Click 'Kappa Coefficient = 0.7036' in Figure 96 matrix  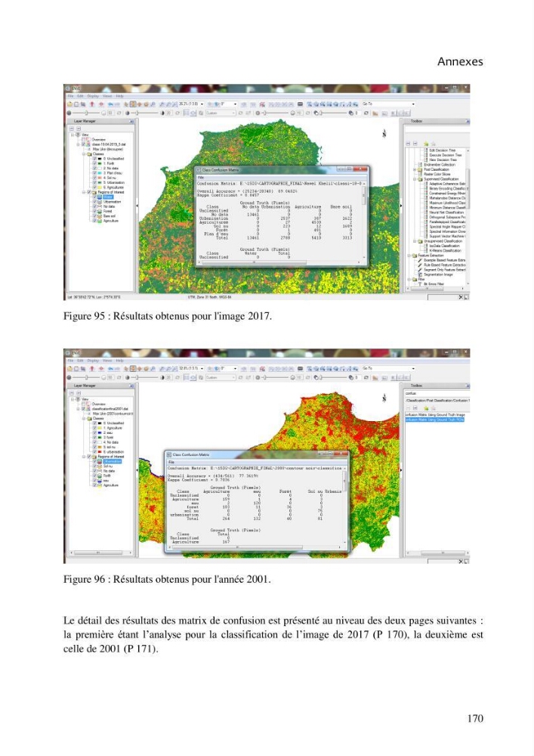pyautogui.click(x=199, y=480)
